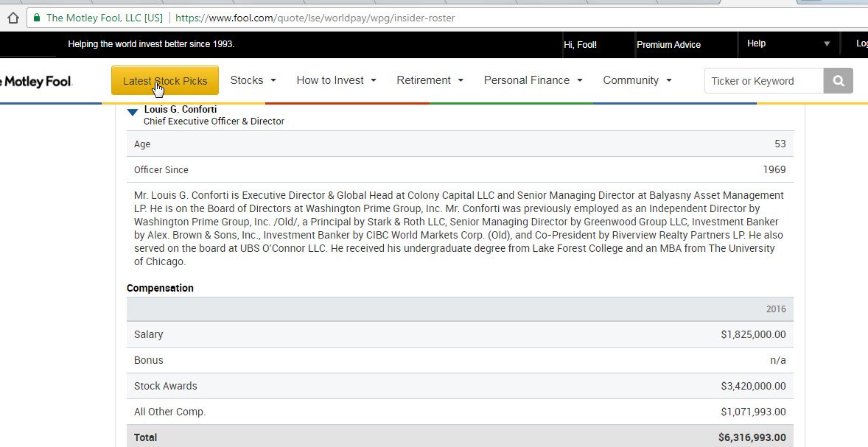Click the Total value $6,316,993.00

752,437
